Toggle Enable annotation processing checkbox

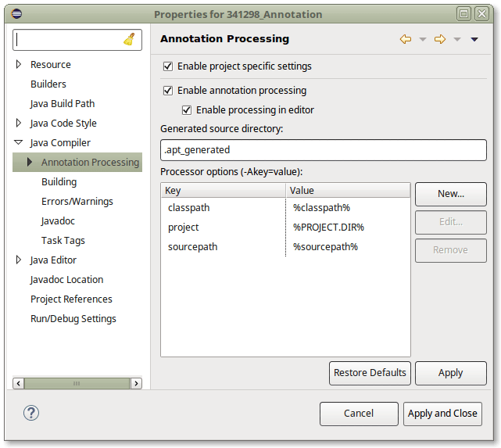[168, 91]
